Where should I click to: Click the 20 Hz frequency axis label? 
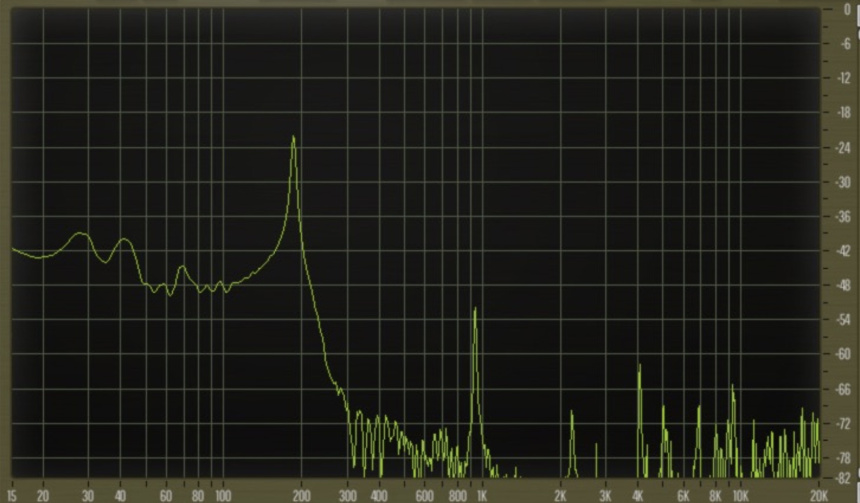tap(43, 496)
